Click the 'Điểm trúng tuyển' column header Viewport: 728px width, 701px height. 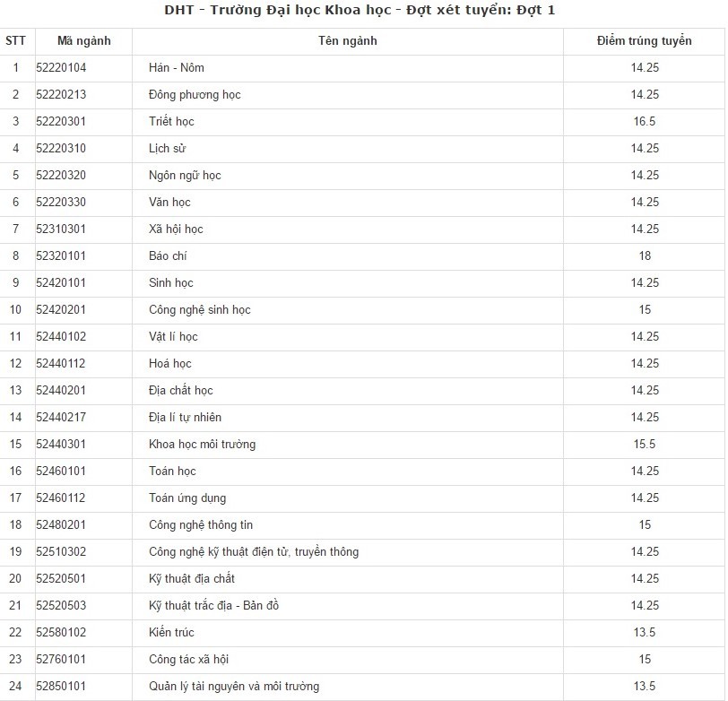(x=644, y=41)
